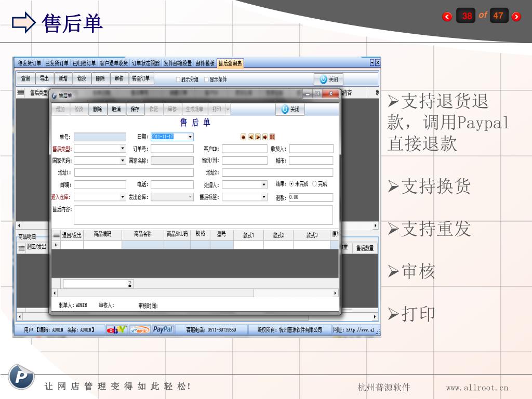The image size is (532, 399).
Task: Open the column chooser icon in 商品明细 grid
Action: [x=21, y=248]
